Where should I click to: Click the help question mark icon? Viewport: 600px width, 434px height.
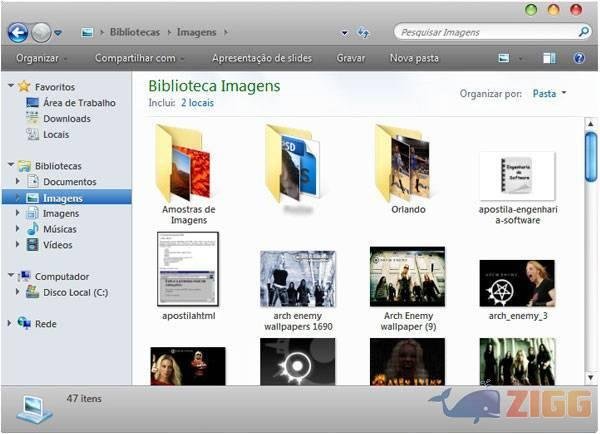click(x=579, y=59)
